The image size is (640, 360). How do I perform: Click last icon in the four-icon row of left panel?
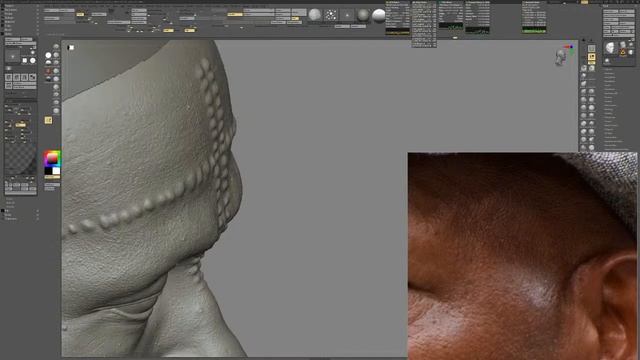pyautogui.click(x=33, y=77)
